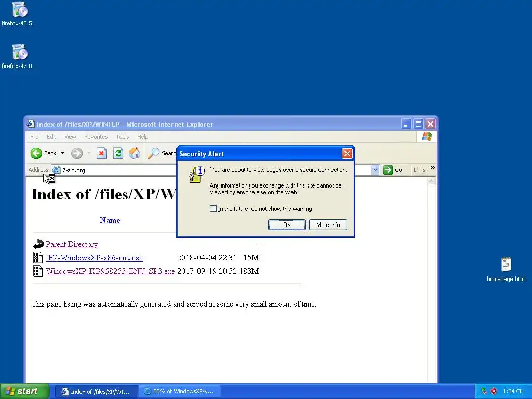Open the Favorites menu

point(96,137)
